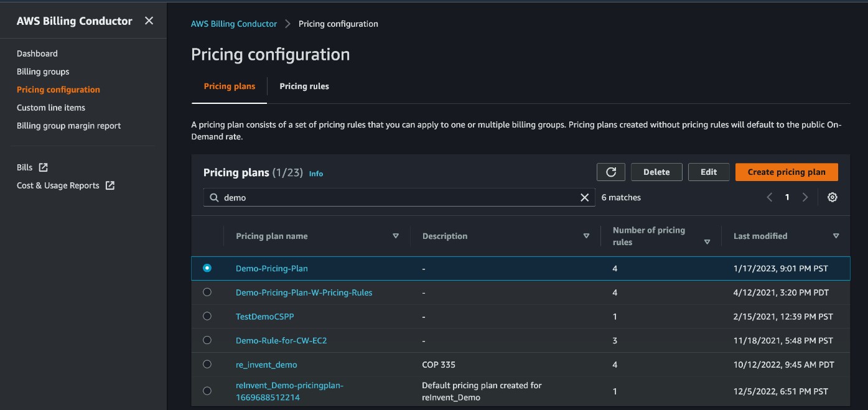Click rule count 3 in Demo-Rule-for-CW-EC2 row
This screenshot has width=868, height=410.
[615, 340]
